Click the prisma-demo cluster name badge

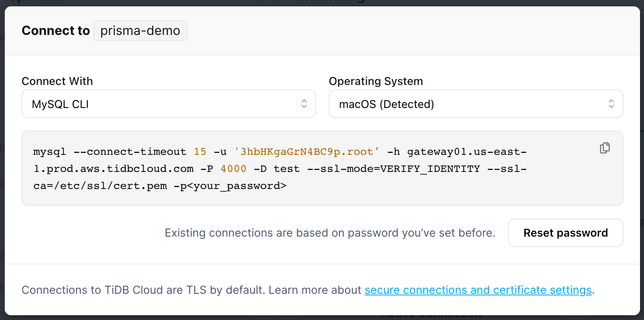click(140, 31)
